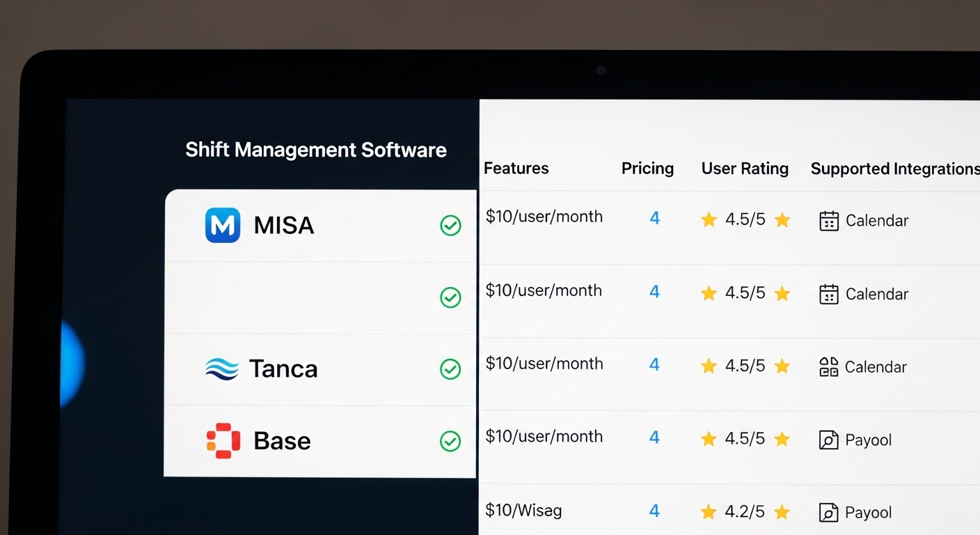
Task: Select the Base software name
Action: coord(282,441)
